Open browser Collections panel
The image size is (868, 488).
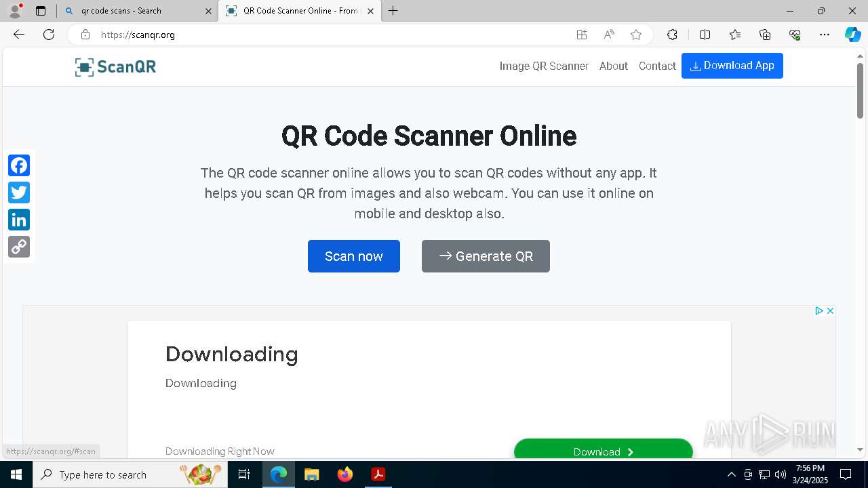[765, 35]
